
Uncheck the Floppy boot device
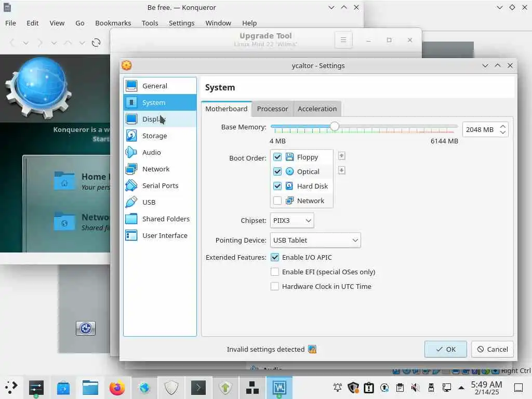coord(277,157)
